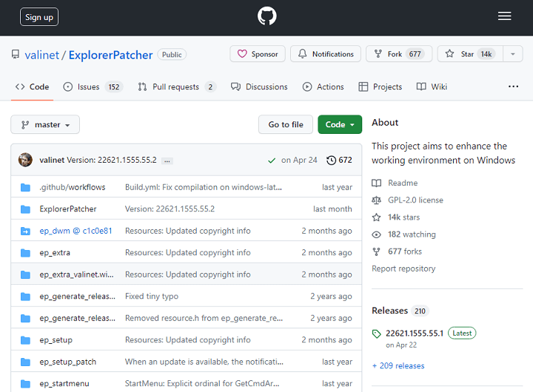533x392 pixels.
Task: Open latest release 22621.1555.55.1
Action: coord(415,334)
